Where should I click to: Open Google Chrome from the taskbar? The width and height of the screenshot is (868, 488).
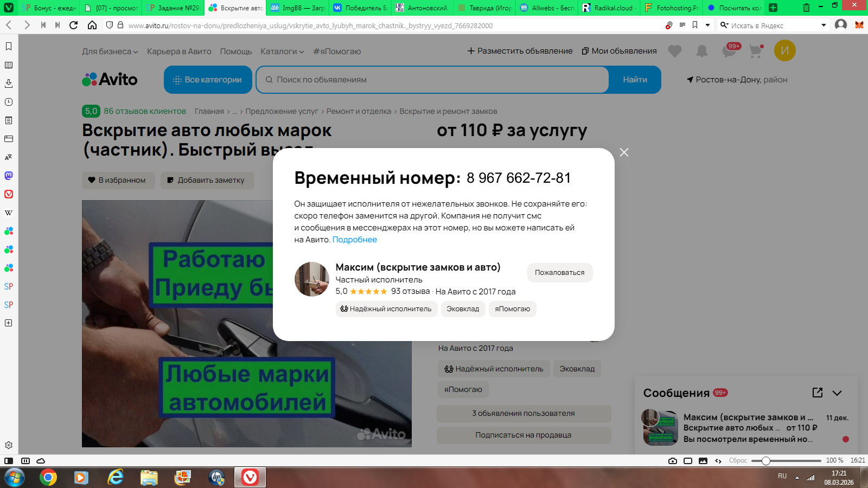click(48, 477)
